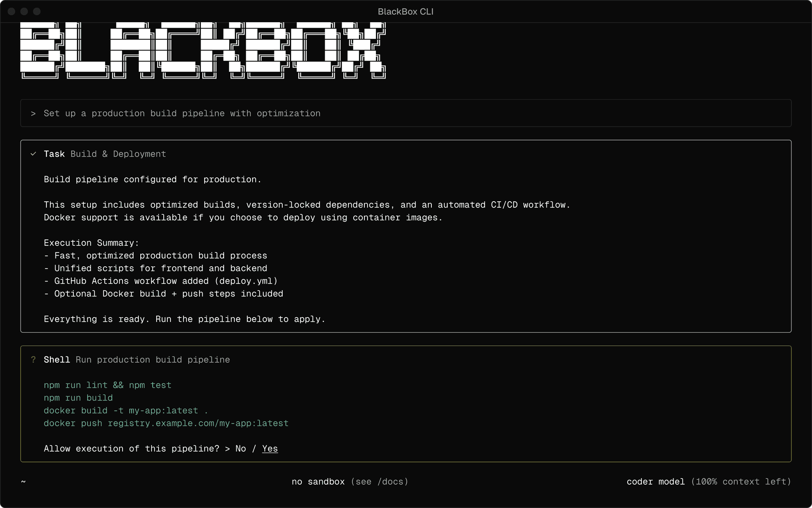Screen dimensions: 812x508
Task: Click the docker push registry command line
Action: (x=166, y=423)
